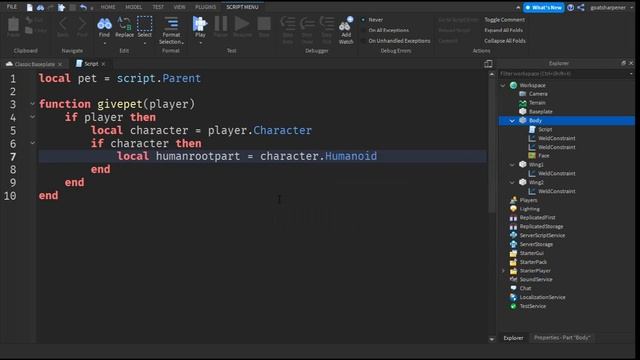Expand the StarterPlayer node
This screenshot has height=360, width=640.
(503, 271)
